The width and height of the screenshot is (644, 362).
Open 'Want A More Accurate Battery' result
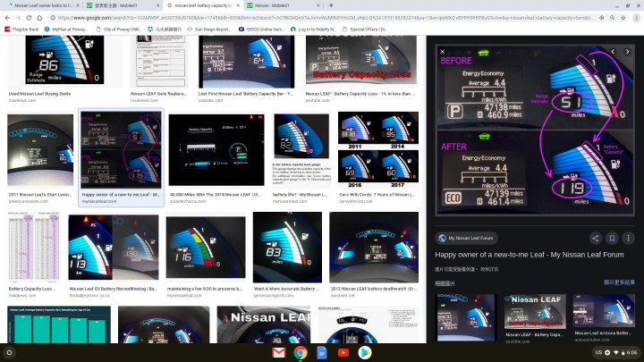287,248
